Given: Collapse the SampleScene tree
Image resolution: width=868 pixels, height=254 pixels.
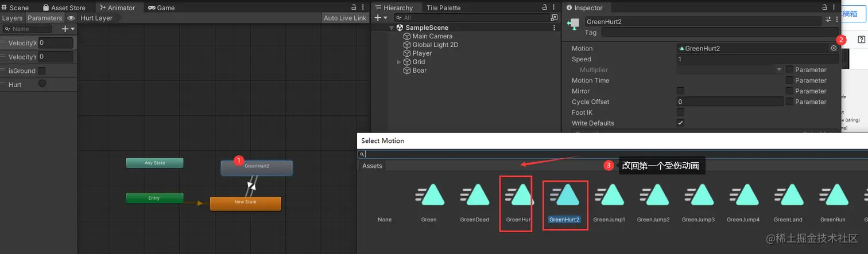Looking at the screenshot, I should point(392,28).
